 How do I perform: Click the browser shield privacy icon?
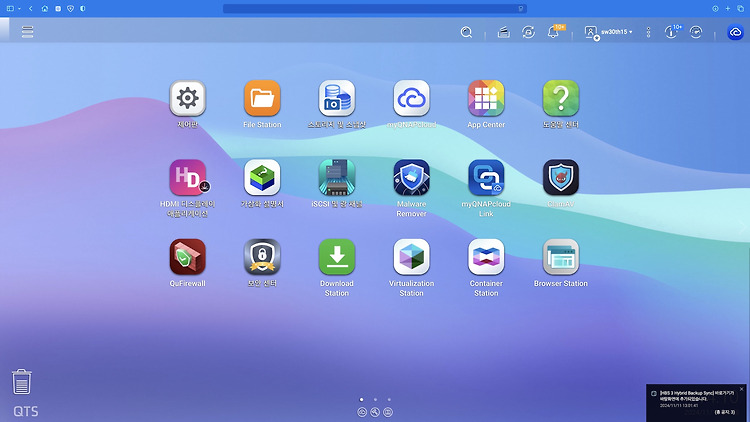(x=70, y=9)
